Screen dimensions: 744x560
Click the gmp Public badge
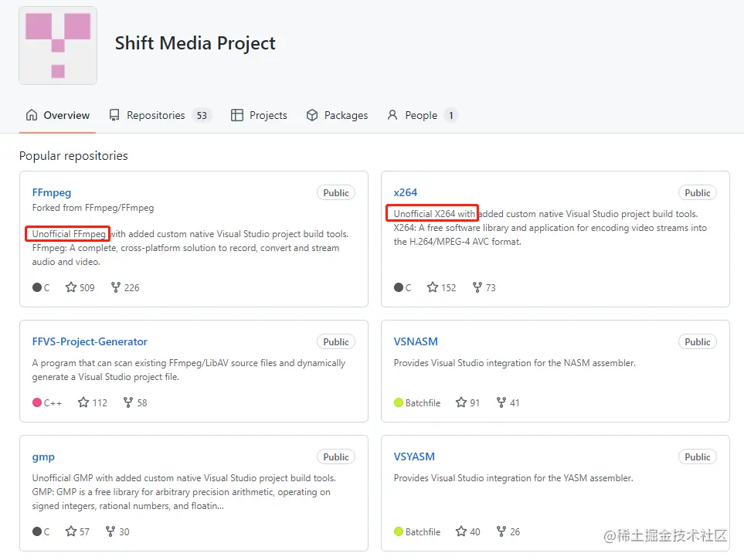pyautogui.click(x=336, y=457)
